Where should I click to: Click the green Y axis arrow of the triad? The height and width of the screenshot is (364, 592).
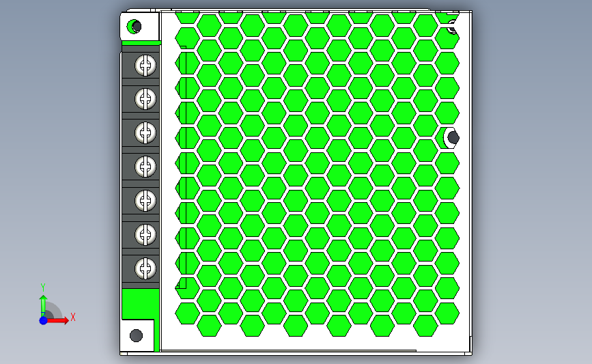point(43,306)
